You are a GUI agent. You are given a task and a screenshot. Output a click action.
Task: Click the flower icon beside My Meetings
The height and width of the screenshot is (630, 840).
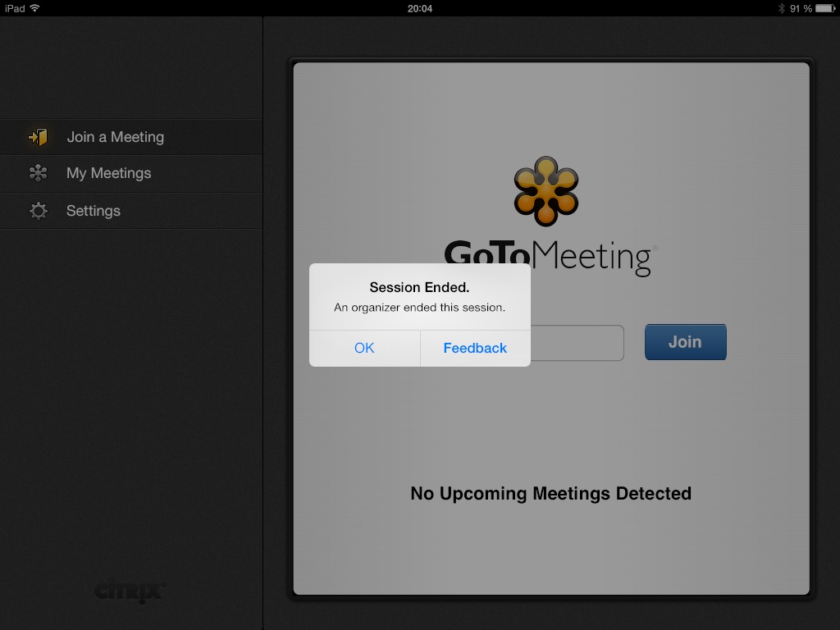coord(38,173)
